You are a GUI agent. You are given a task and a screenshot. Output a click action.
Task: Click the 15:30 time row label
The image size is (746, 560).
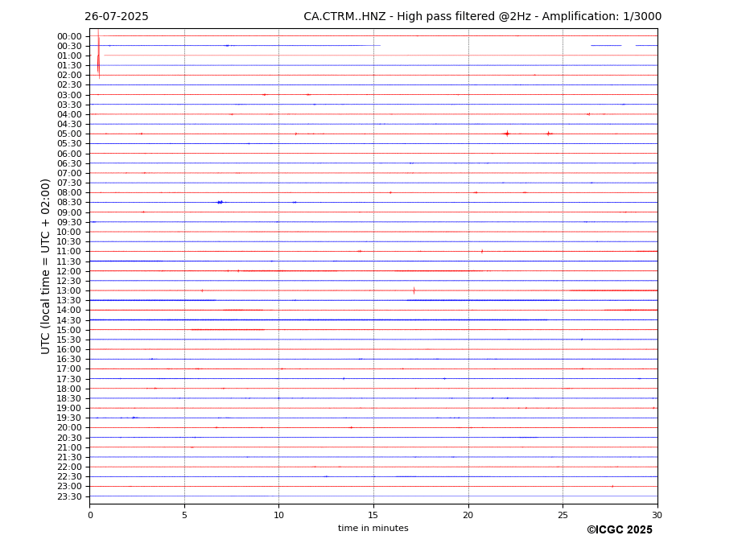69,340
